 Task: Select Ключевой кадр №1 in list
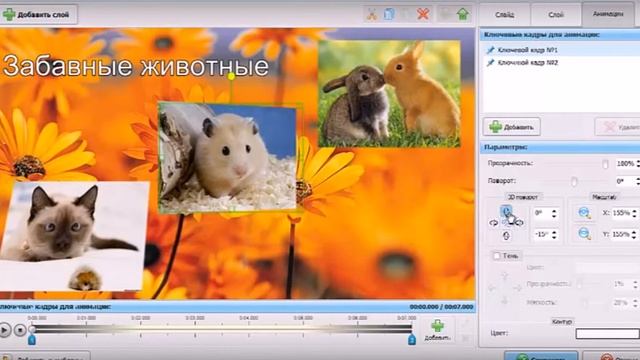560,50
